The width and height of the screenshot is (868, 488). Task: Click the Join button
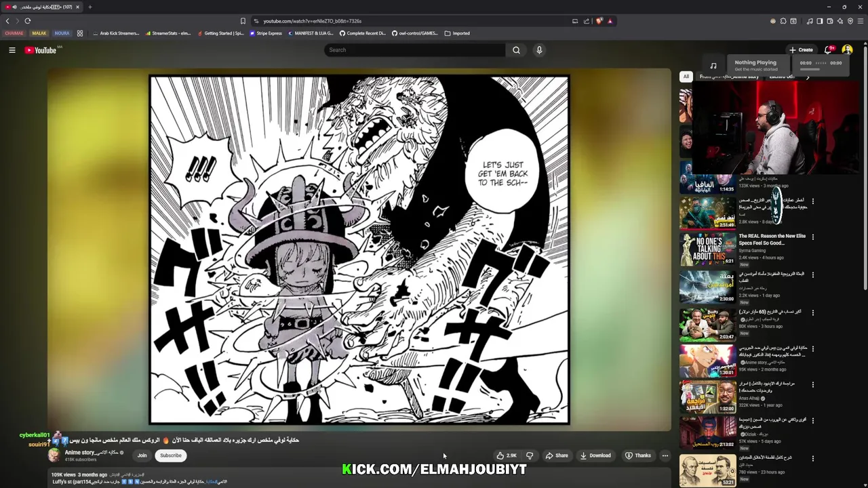pos(142,455)
